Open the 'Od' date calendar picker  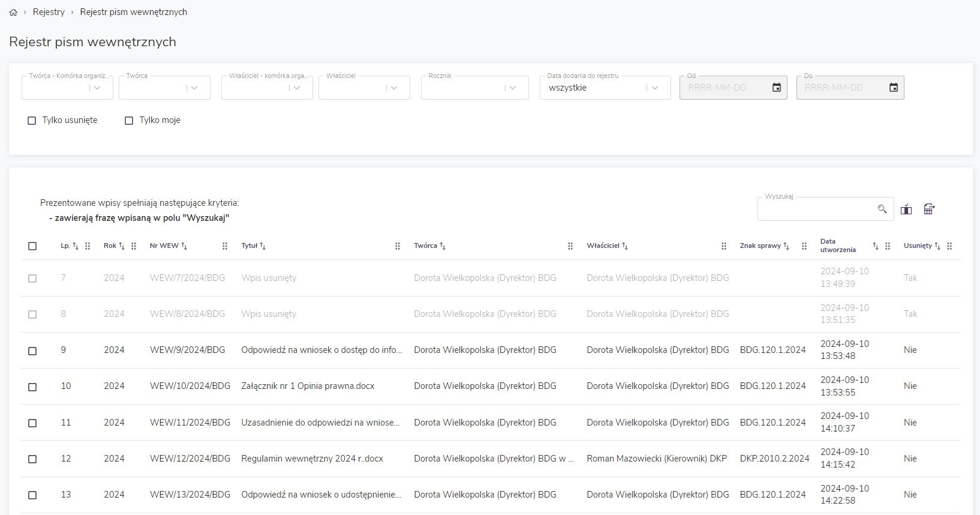pos(776,88)
